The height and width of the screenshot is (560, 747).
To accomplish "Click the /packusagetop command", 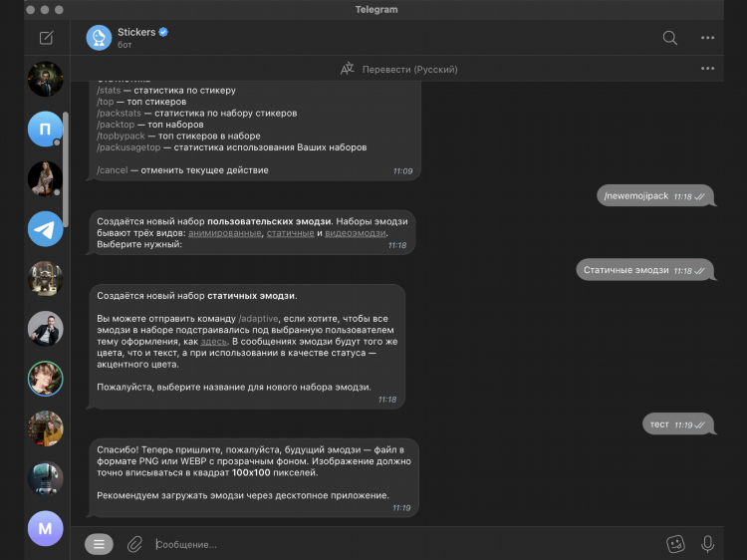I will (128, 147).
